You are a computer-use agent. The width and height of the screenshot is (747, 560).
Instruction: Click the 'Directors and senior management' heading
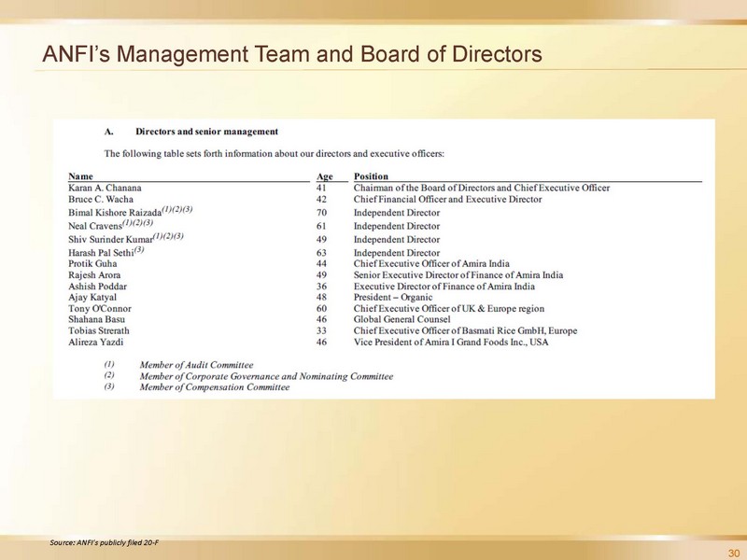(x=205, y=132)
